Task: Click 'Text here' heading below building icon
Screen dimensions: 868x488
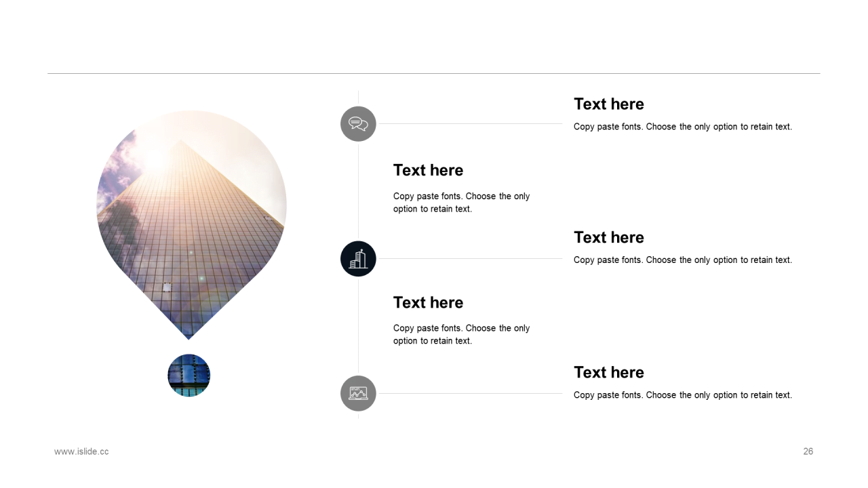Action: pos(429,302)
